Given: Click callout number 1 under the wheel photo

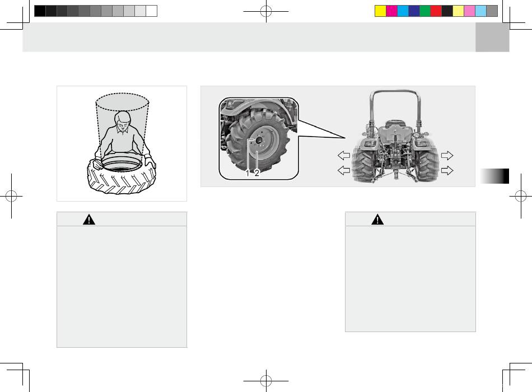Looking at the screenshot, I should (248, 172).
